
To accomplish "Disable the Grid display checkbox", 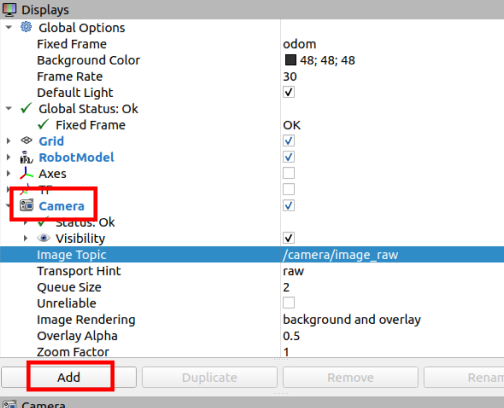I will pyautogui.click(x=289, y=141).
